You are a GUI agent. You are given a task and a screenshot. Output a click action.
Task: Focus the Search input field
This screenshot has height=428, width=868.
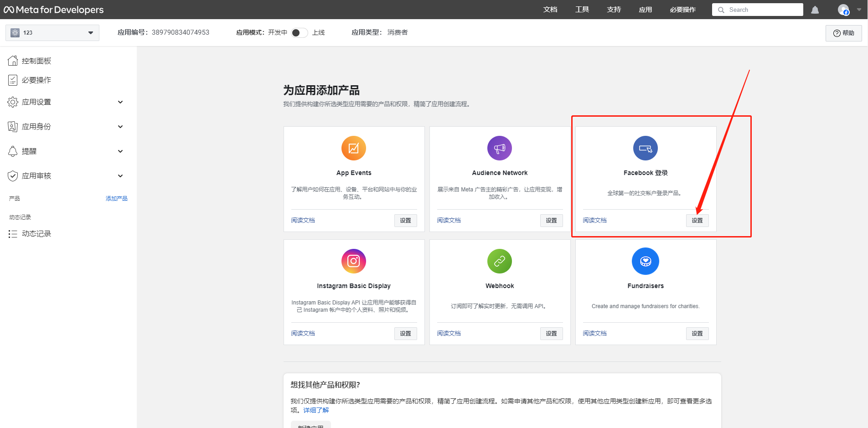758,10
